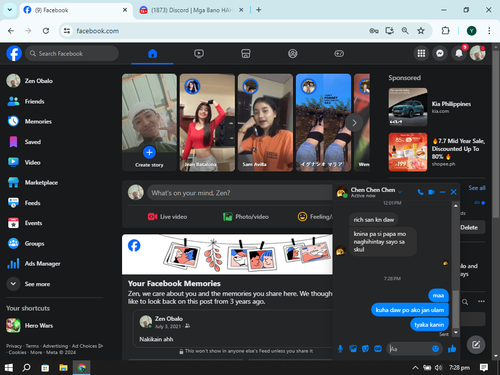Image resolution: width=500 pixels, height=375 pixels.
Task: Close the Chen Chen Chen chat window
Action: [x=453, y=192]
